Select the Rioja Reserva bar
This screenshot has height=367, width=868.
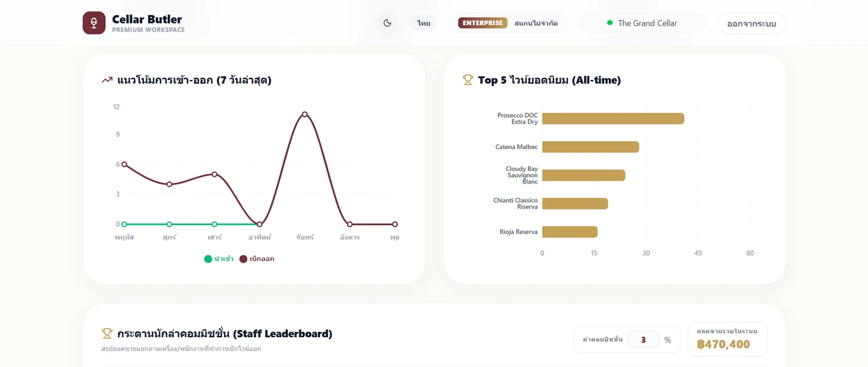[570, 232]
